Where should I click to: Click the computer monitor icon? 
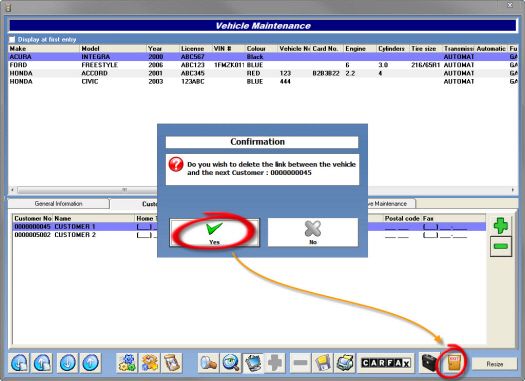coord(253,363)
